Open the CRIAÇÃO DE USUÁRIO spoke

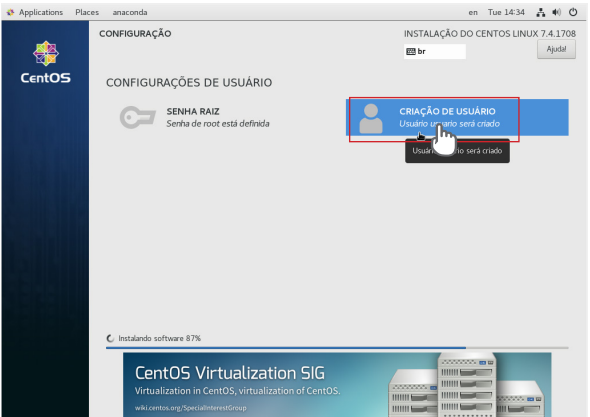[457, 117]
